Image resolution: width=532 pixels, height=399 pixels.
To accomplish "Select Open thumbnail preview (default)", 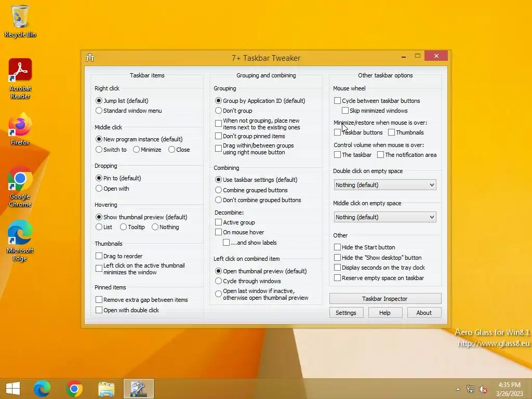I will pyautogui.click(x=261, y=271).
